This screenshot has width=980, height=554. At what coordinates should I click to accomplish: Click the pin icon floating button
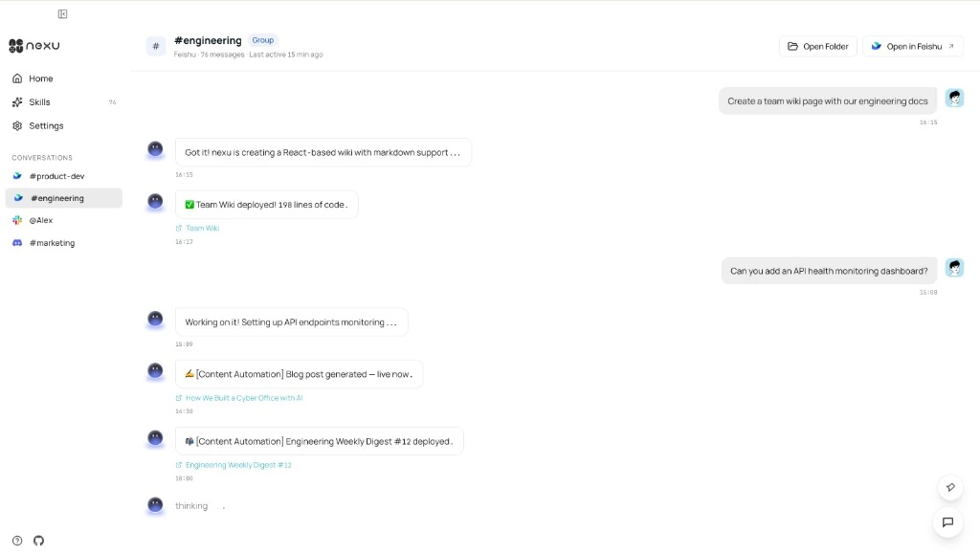pos(948,487)
